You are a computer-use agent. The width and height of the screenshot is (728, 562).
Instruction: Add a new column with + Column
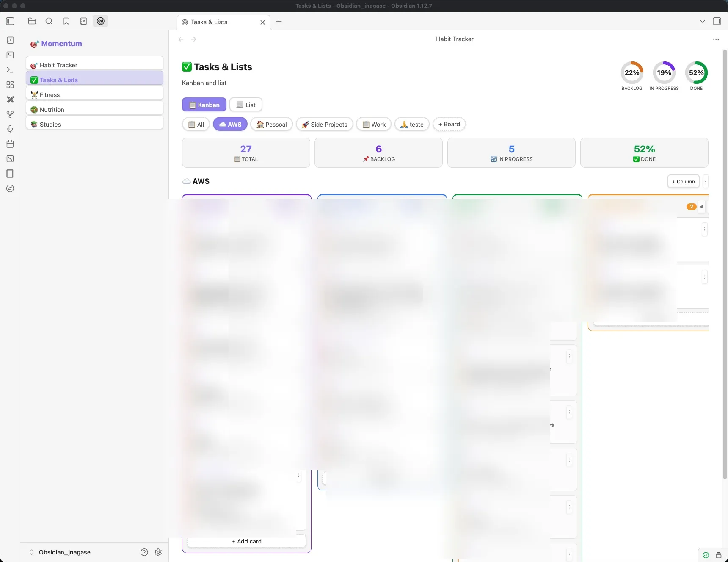(684, 182)
